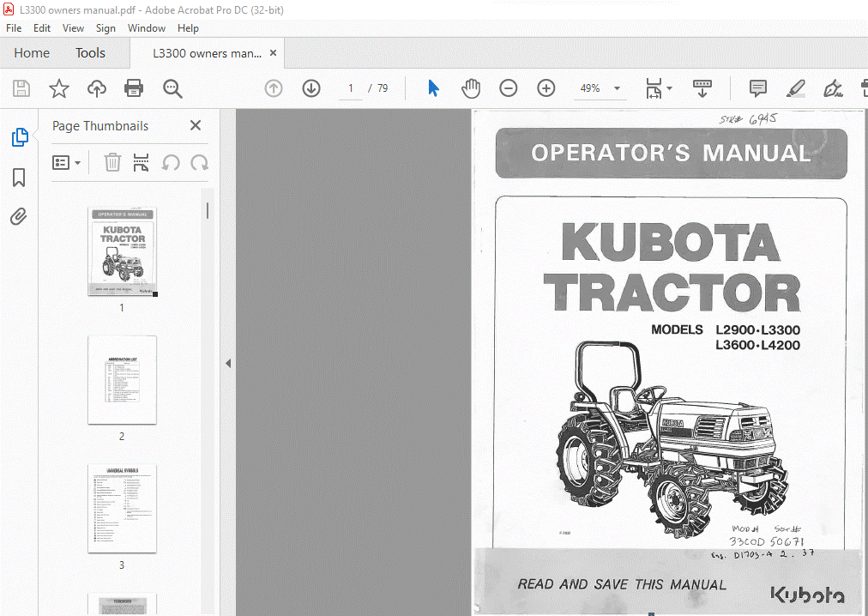868x616 pixels.
Task: Select page 4 Foreword thumbnail
Action: pos(123,604)
